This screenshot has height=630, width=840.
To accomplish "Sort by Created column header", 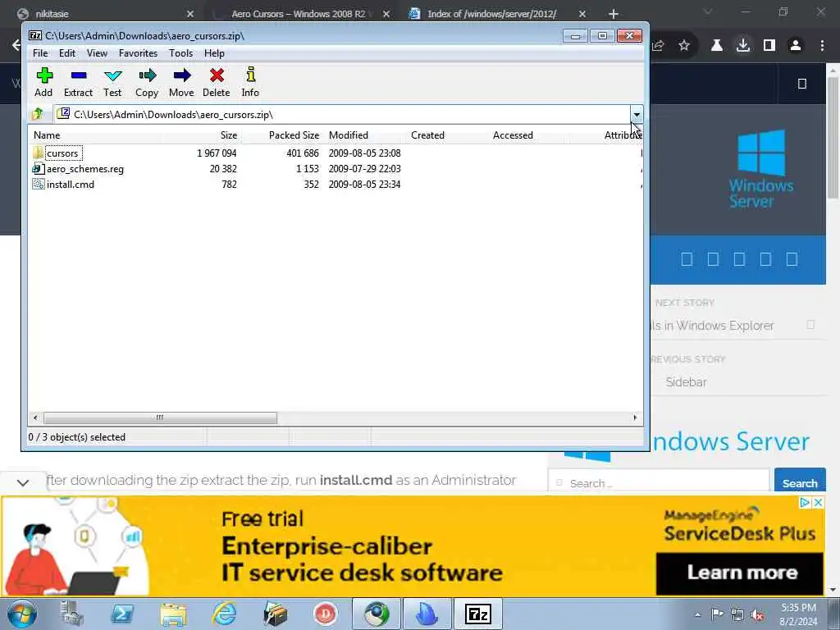I will click(x=448, y=135).
